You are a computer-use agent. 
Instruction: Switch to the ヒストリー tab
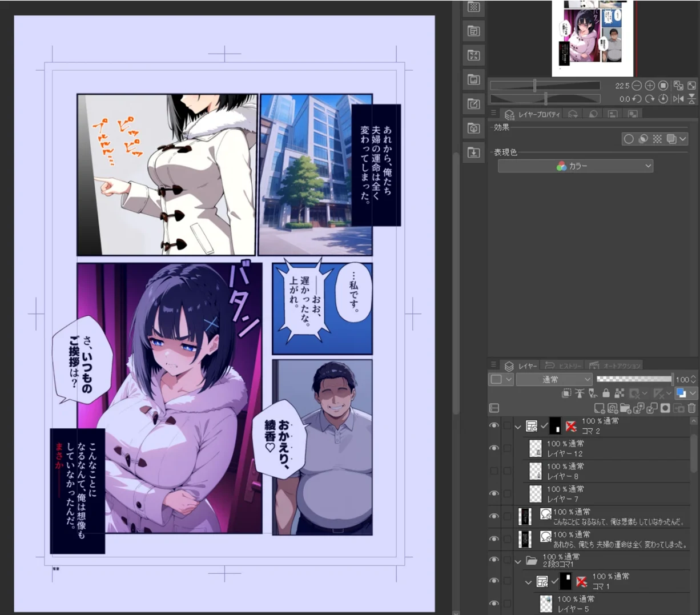click(563, 365)
